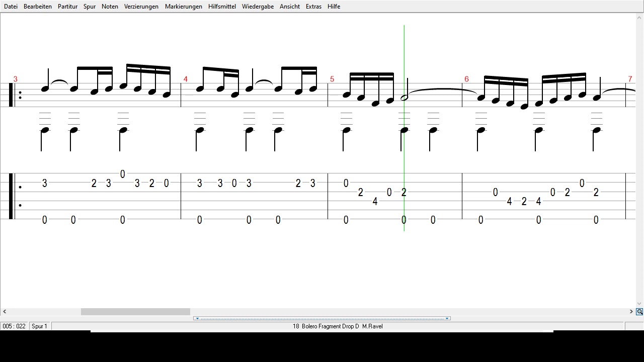Viewport: 644px width, 362px height.
Task: Click the "Spur 1" status bar label
Action: (x=40, y=326)
